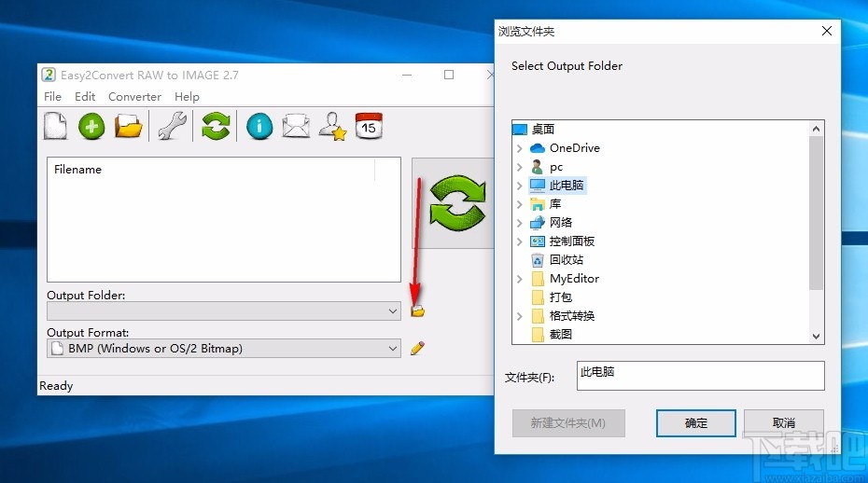Viewport: 868px width, 483px height.
Task: Click the Easy2Convert app title icon
Action: pos(49,75)
